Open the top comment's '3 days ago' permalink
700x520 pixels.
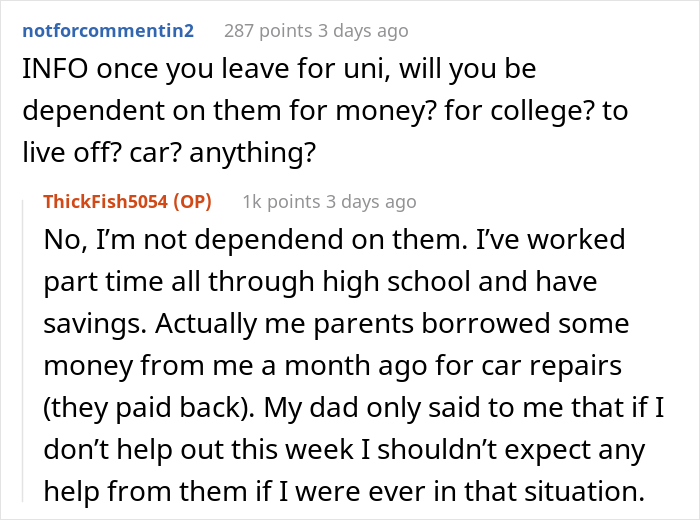(364, 31)
